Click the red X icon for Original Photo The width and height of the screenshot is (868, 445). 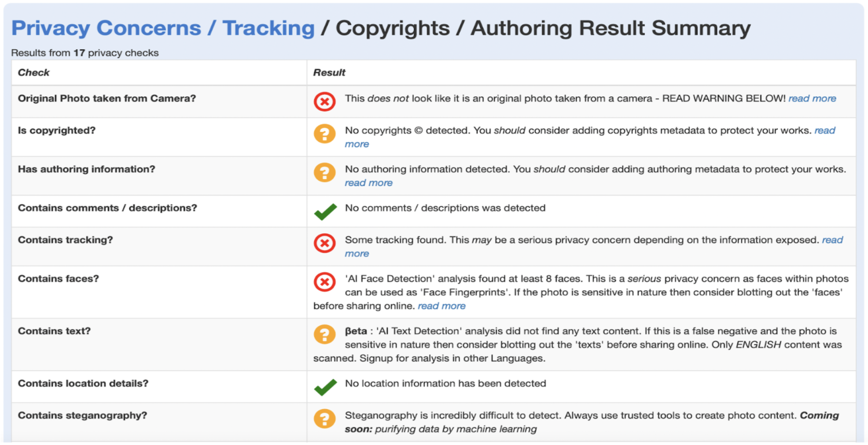pyautogui.click(x=325, y=102)
